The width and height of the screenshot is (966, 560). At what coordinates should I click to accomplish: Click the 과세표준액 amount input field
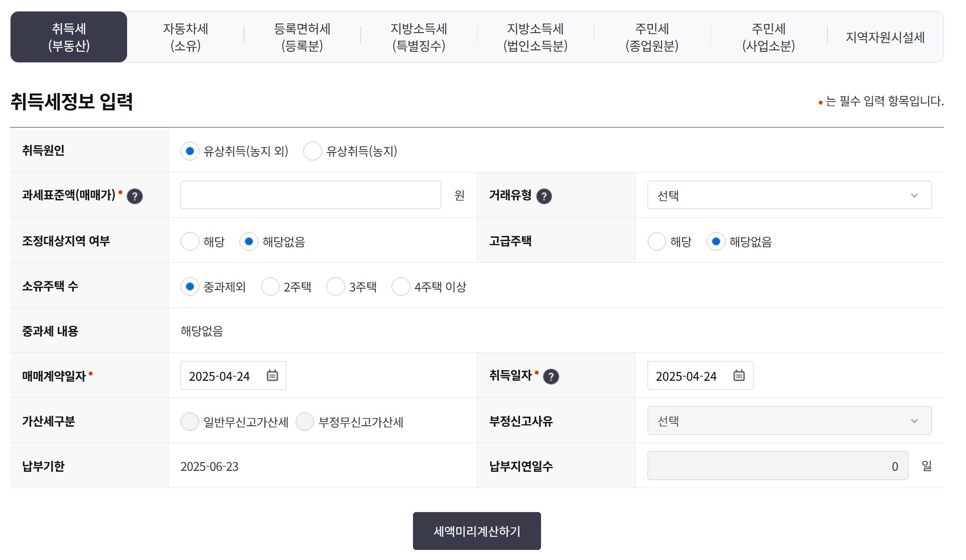click(x=310, y=195)
